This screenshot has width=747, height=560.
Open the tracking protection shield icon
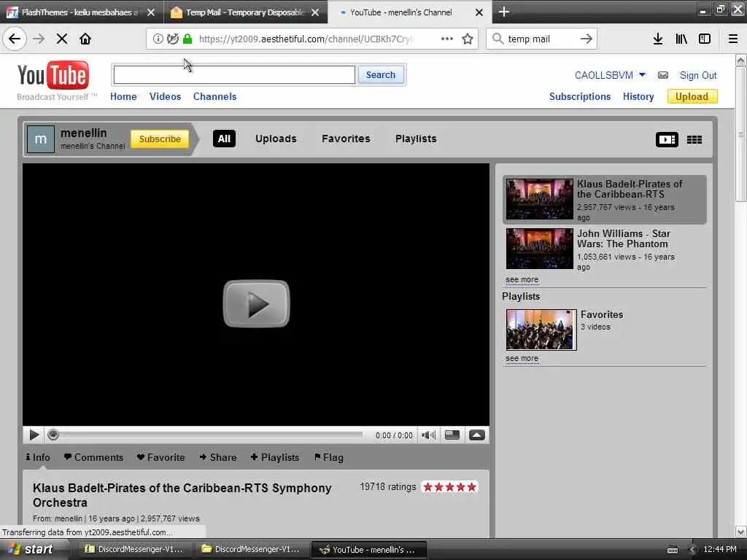click(173, 39)
